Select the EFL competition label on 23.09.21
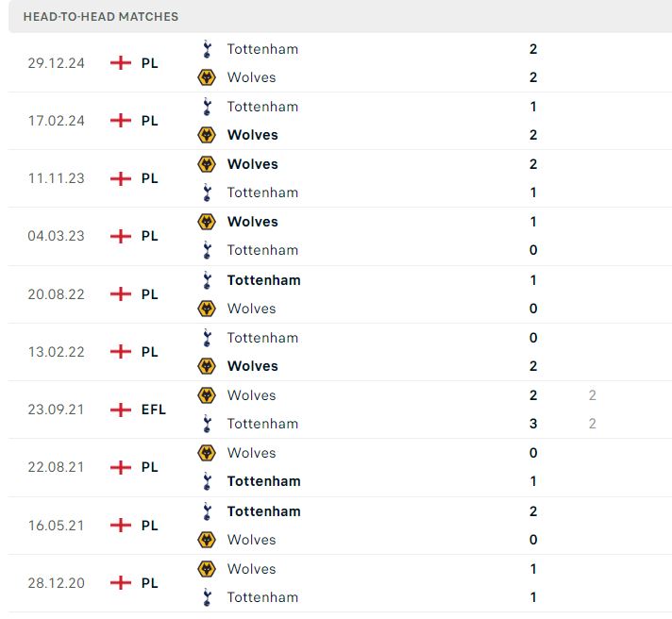 point(154,410)
